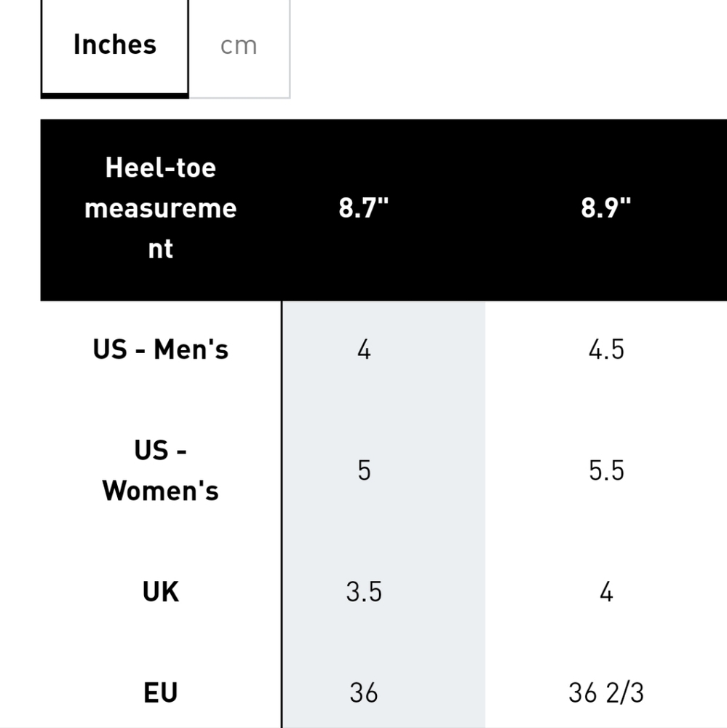
Task: Select the US - Men's row label
Action: point(161,349)
